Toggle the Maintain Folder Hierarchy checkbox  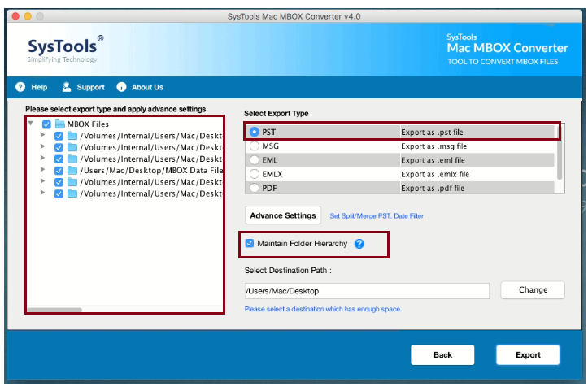pyautogui.click(x=250, y=243)
